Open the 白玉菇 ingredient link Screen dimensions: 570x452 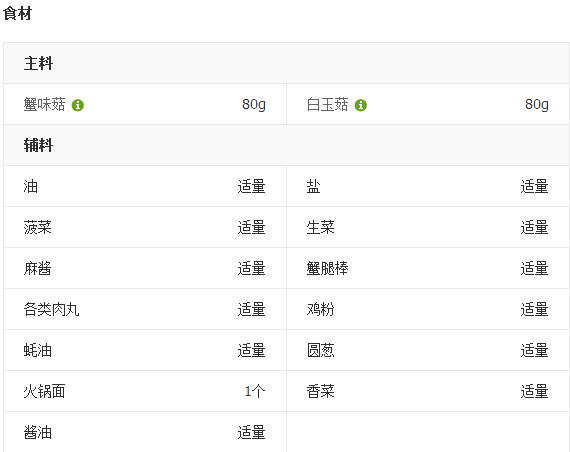327,105
